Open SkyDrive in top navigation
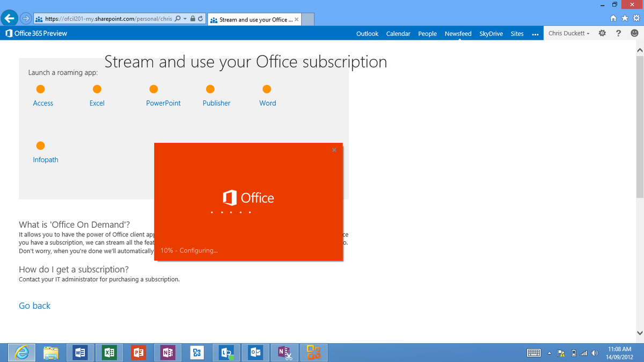The height and width of the screenshot is (362, 644). click(x=491, y=33)
